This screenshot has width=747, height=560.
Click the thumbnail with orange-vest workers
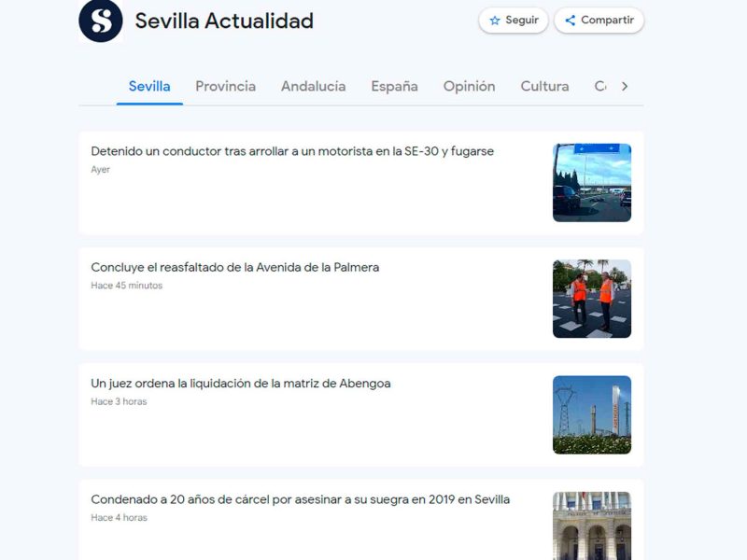[x=591, y=299]
